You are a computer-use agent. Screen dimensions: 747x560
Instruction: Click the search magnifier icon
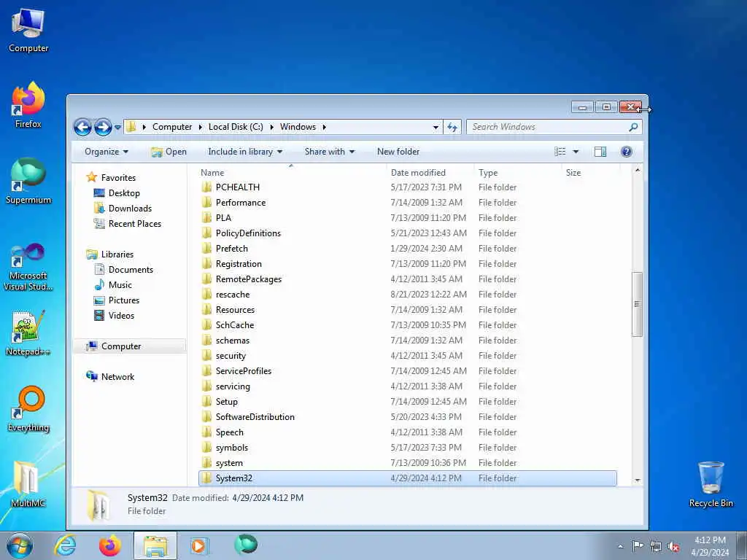point(633,127)
